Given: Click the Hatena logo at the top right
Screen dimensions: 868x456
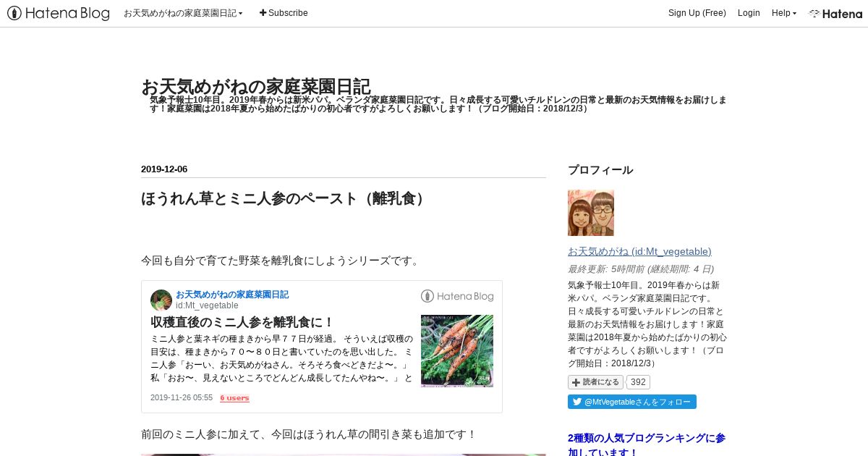Looking at the screenshot, I should tap(835, 13).
